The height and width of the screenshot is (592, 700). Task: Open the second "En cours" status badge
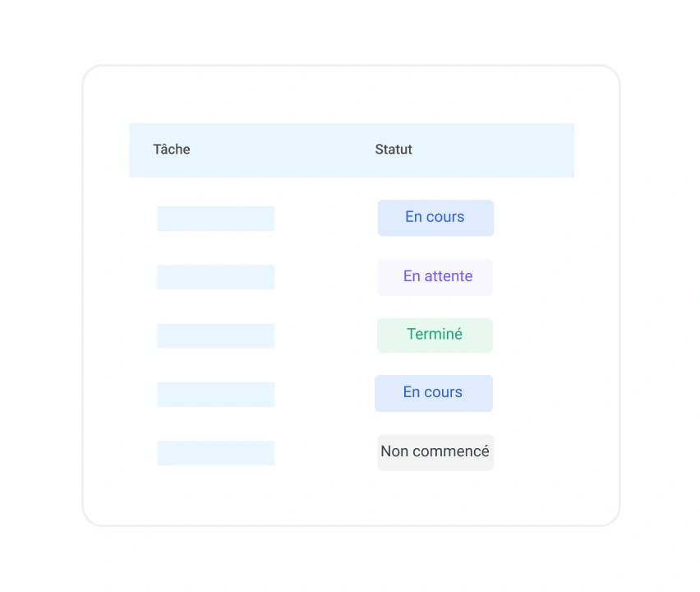tap(434, 393)
